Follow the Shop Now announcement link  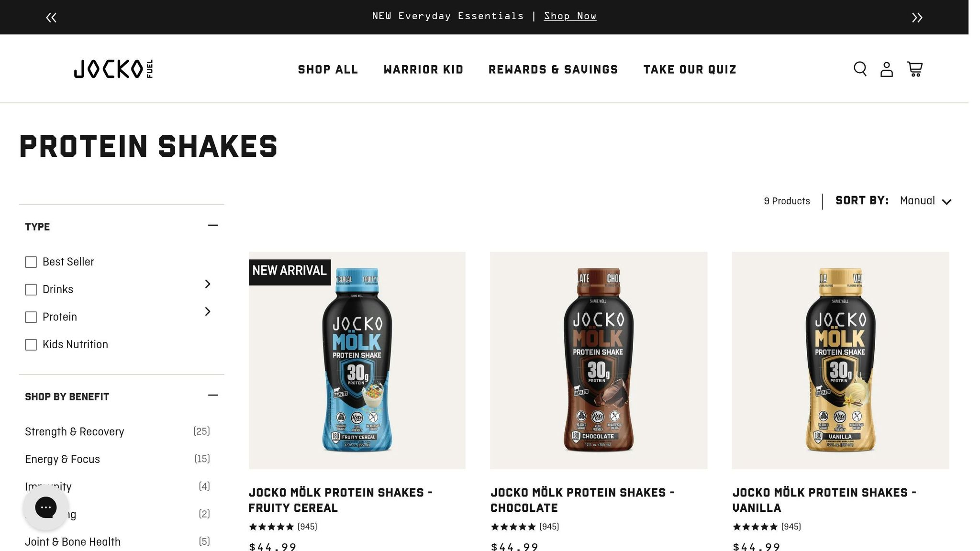[x=570, y=16]
